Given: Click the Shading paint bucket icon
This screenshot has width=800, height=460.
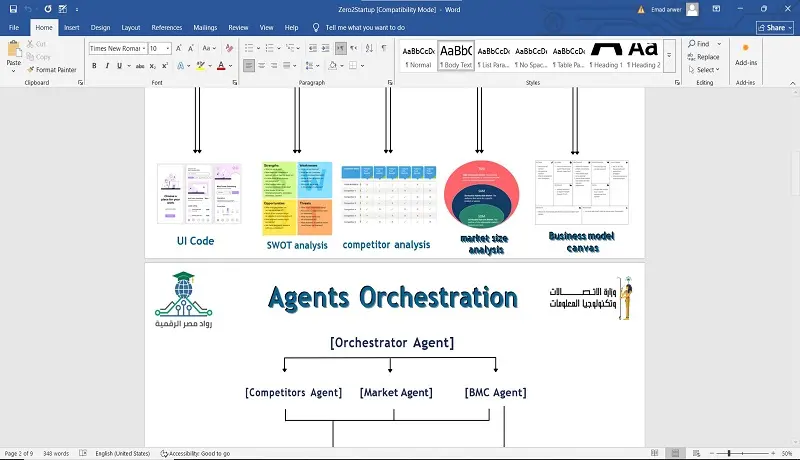Looking at the screenshot, I should pyautogui.click(x=333, y=66).
